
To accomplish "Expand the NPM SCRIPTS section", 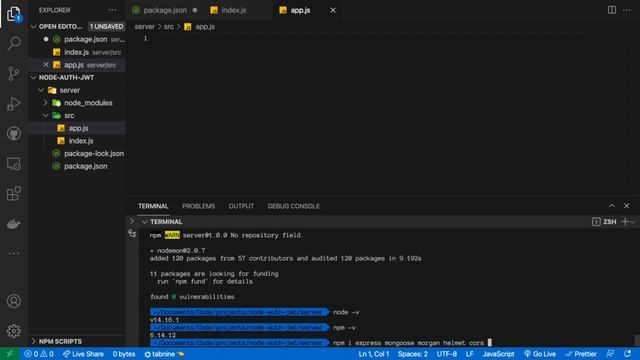I will 33,341.
